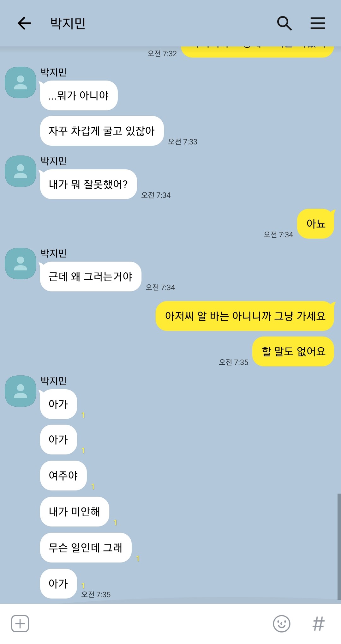Screen dimensions: 341x644
Task: Open the emoticon smiley icon
Action: pos(281,623)
